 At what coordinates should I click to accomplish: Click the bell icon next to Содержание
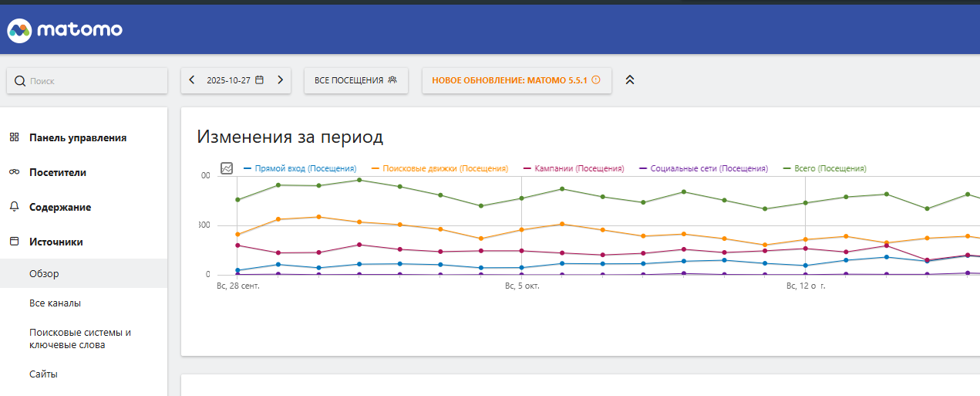[x=14, y=207]
